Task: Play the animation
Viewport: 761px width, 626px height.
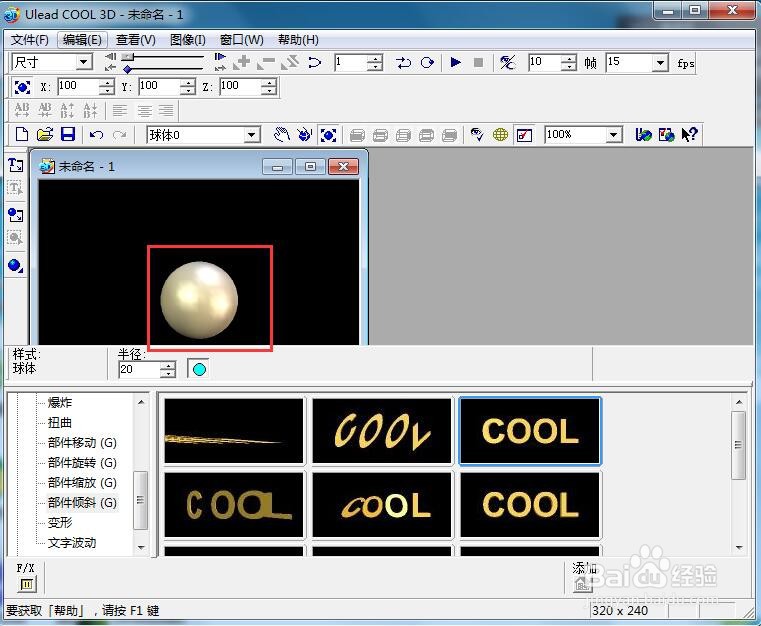Action: tap(455, 62)
